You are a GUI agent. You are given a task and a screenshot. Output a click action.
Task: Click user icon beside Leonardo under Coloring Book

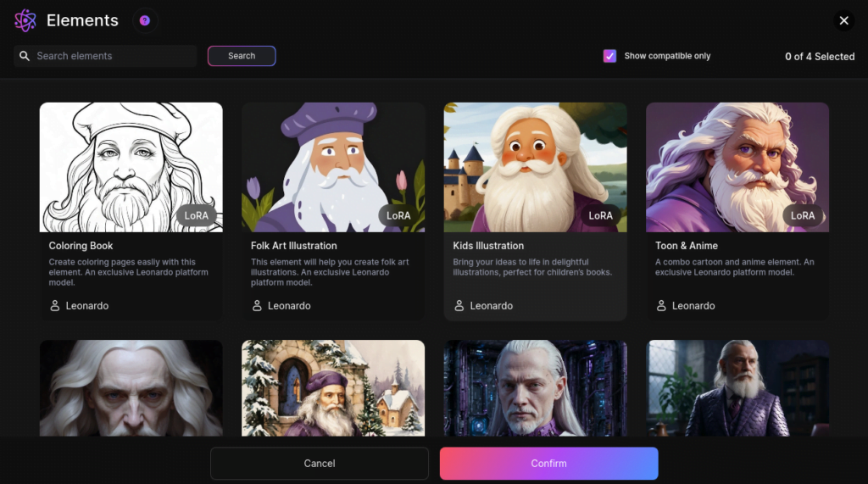[55, 305]
